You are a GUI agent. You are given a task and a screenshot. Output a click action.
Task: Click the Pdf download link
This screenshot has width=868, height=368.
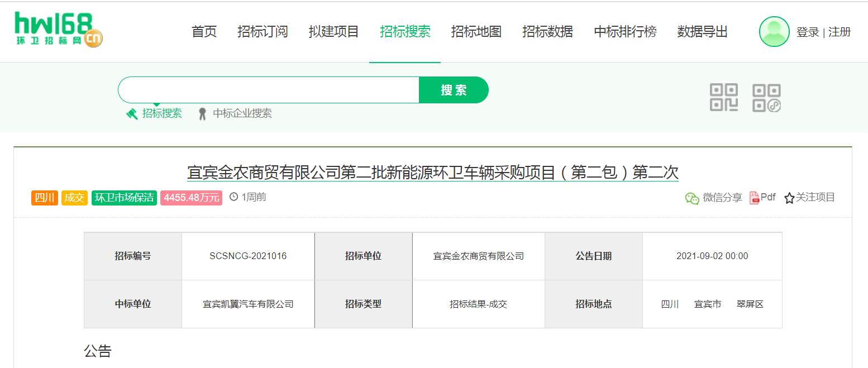coord(768,197)
